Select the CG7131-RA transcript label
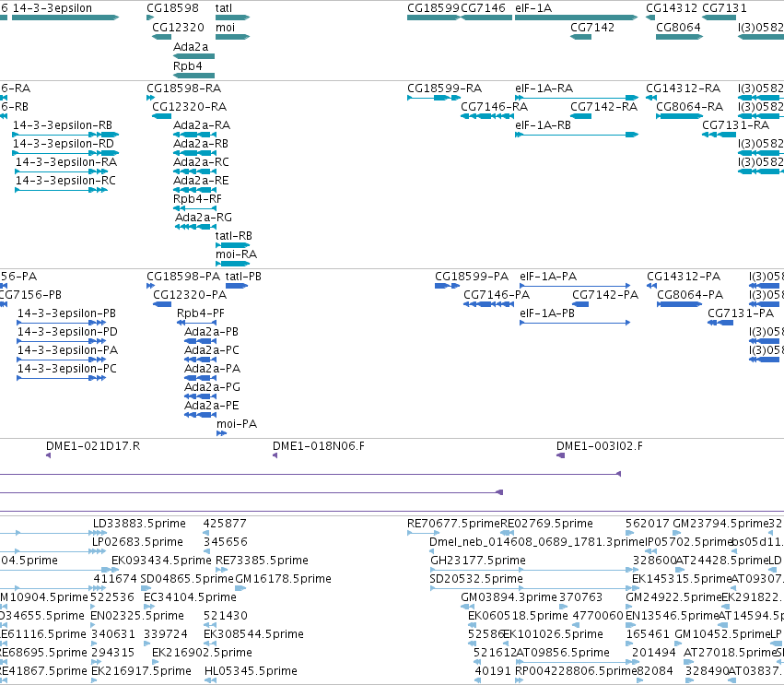Viewport: 784px width, 685px height. click(x=735, y=125)
